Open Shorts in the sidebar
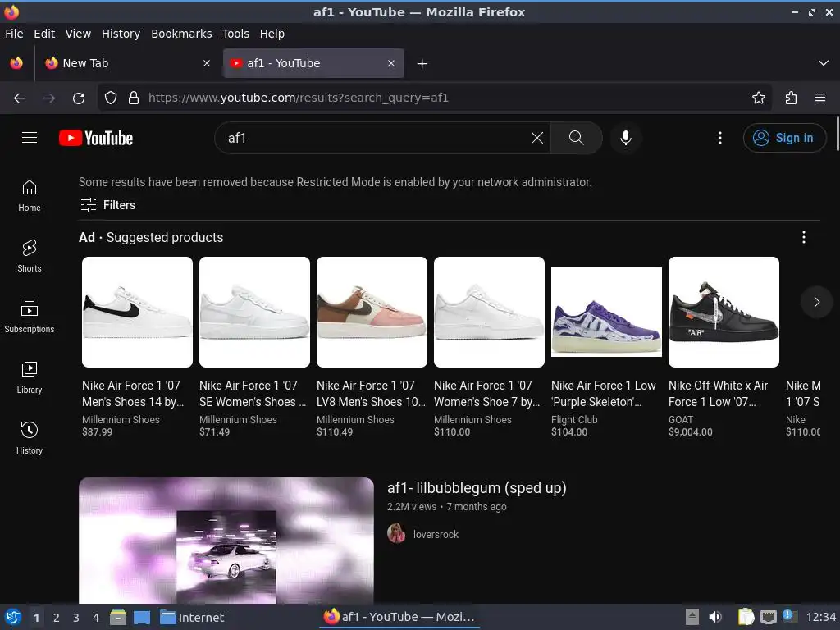The width and height of the screenshot is (840, 630). pos(30,256)
